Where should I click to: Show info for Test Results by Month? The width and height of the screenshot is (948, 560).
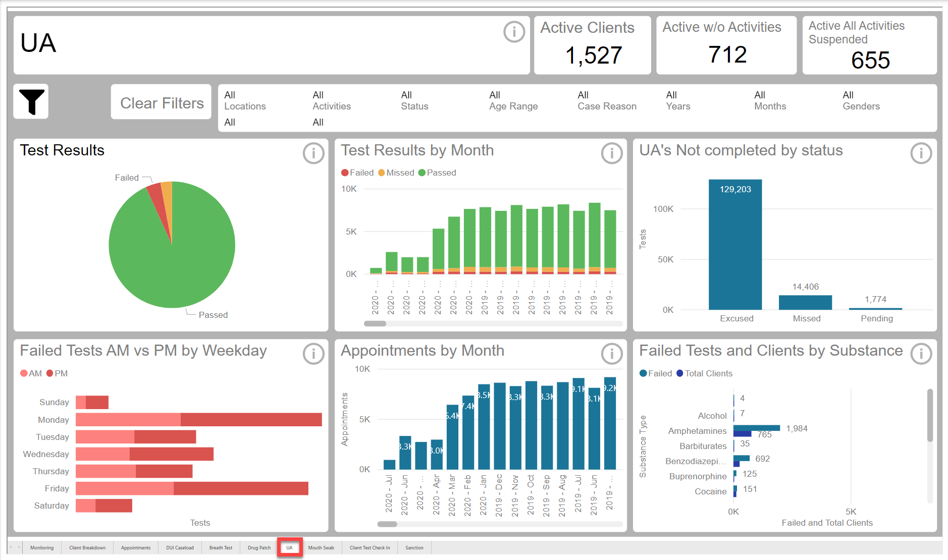[611, 153]
